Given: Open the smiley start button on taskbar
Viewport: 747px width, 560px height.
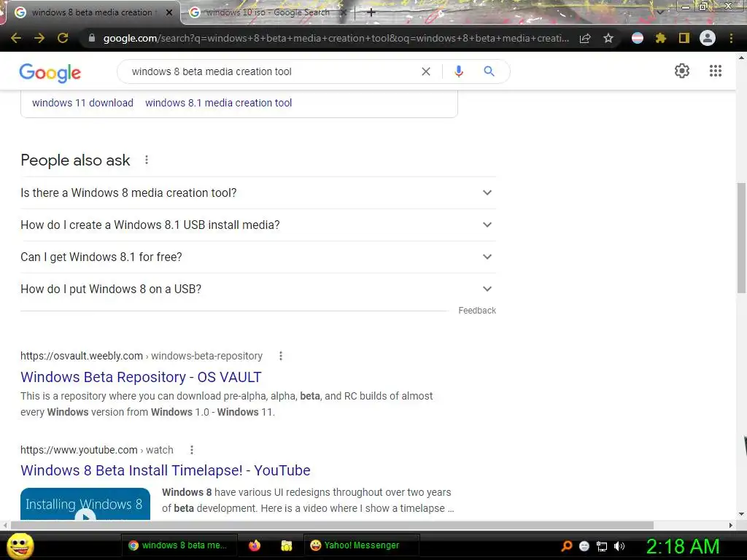Looking at the screenshot, I should point(20,545).
